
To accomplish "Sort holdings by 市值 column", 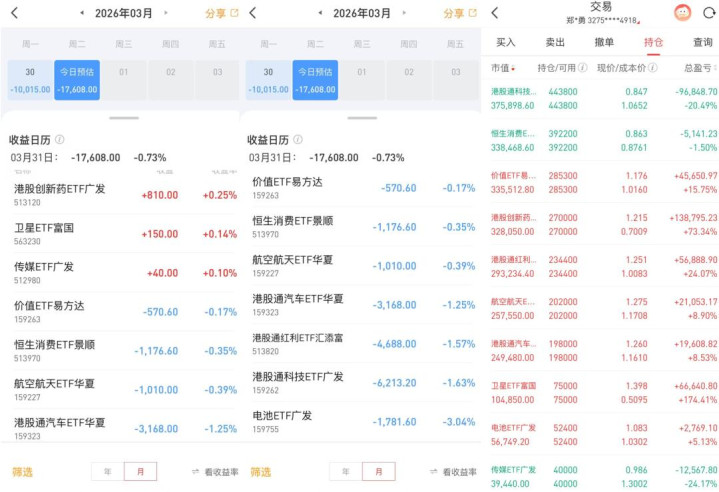I will pos(503,68).
